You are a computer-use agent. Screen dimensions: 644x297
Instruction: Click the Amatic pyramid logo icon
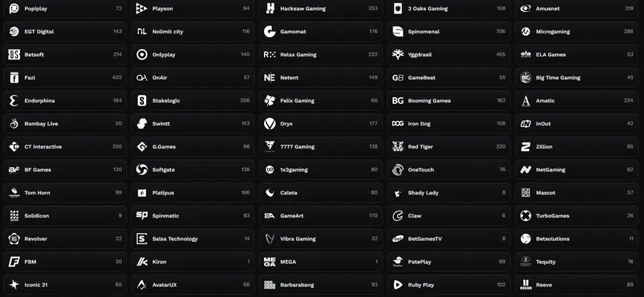(x=526, y=100)
